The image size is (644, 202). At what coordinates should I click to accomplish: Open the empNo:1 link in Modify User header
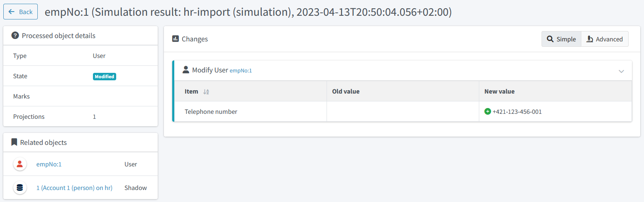[241, 71]
